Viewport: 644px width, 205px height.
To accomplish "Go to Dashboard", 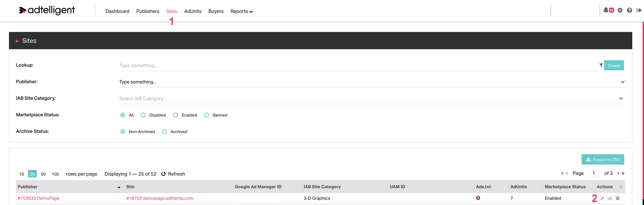I will pos(117,11).
